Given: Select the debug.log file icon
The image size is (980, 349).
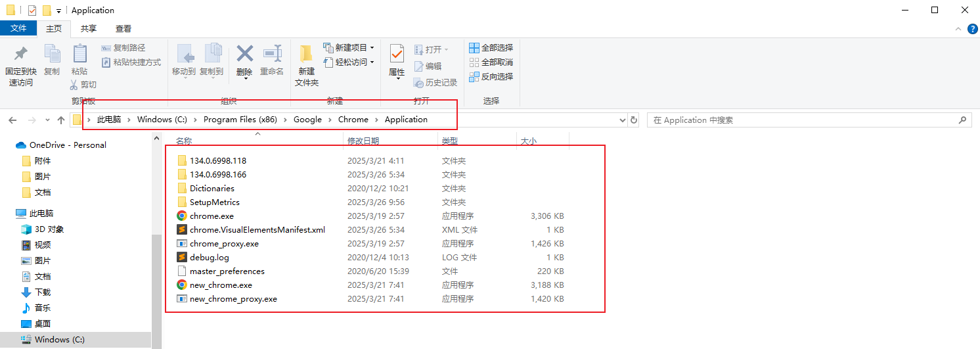Looking at the screenshot, I should tap(182, 257).
